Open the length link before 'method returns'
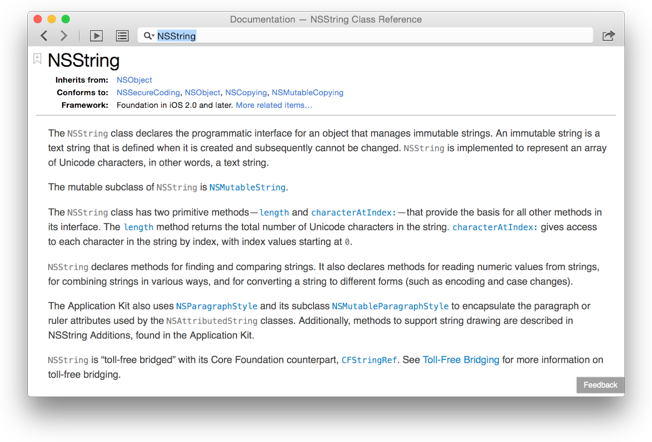This screenshot has height=442, width=652. [138, 227]
